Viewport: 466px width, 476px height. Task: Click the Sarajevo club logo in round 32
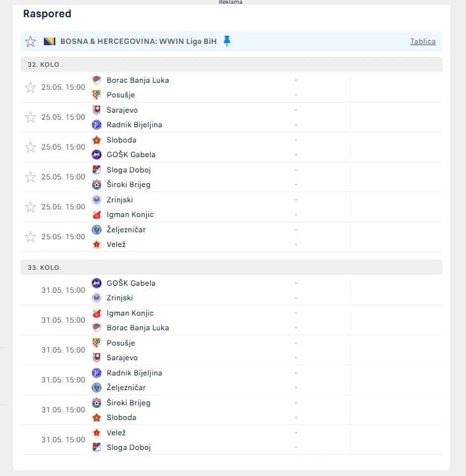click(x=97, y=110)
